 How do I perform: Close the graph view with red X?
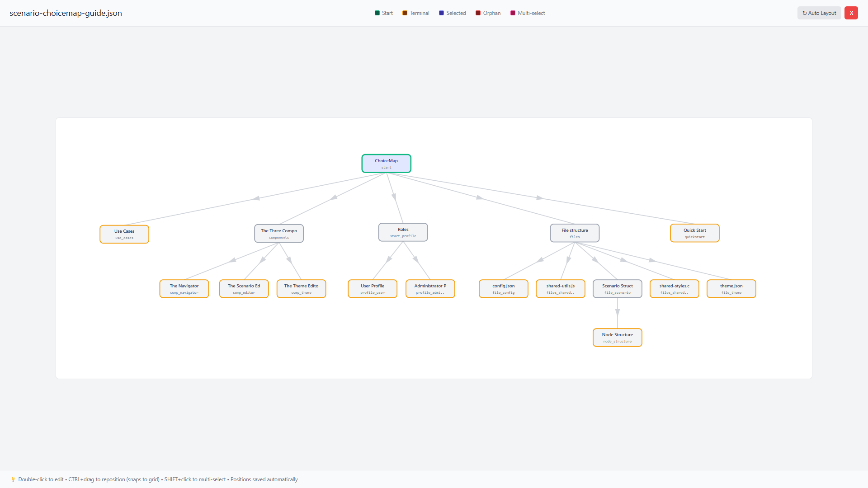(x=851, y=13)
